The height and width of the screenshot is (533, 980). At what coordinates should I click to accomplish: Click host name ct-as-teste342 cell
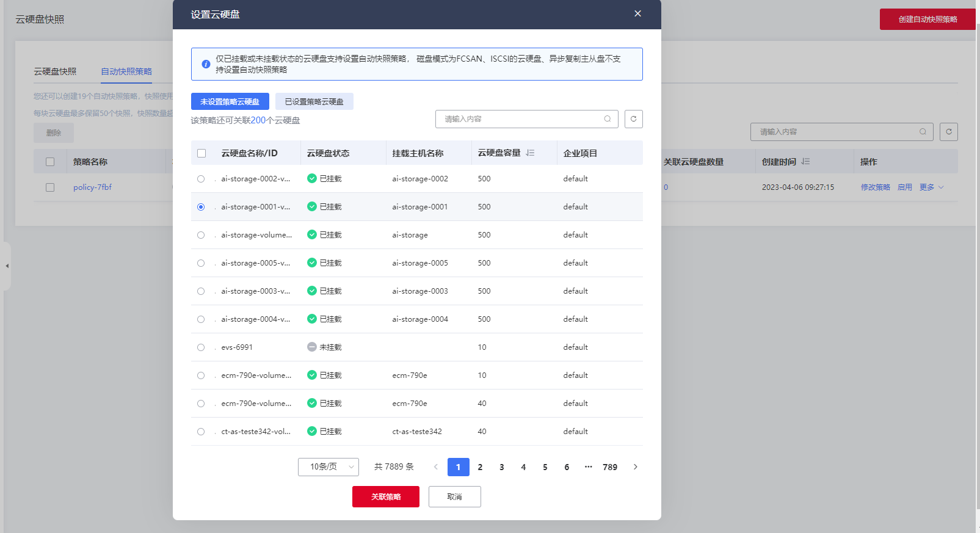417,432
